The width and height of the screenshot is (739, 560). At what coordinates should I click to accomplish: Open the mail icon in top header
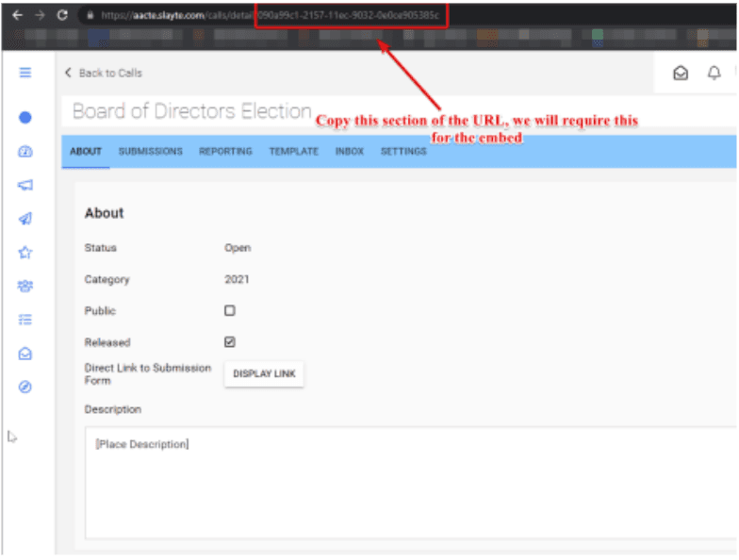coord(681,74)
